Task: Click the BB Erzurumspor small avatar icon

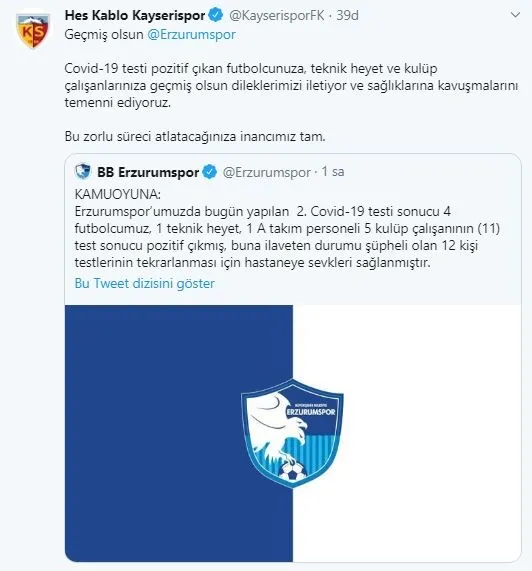Action: 83,172
